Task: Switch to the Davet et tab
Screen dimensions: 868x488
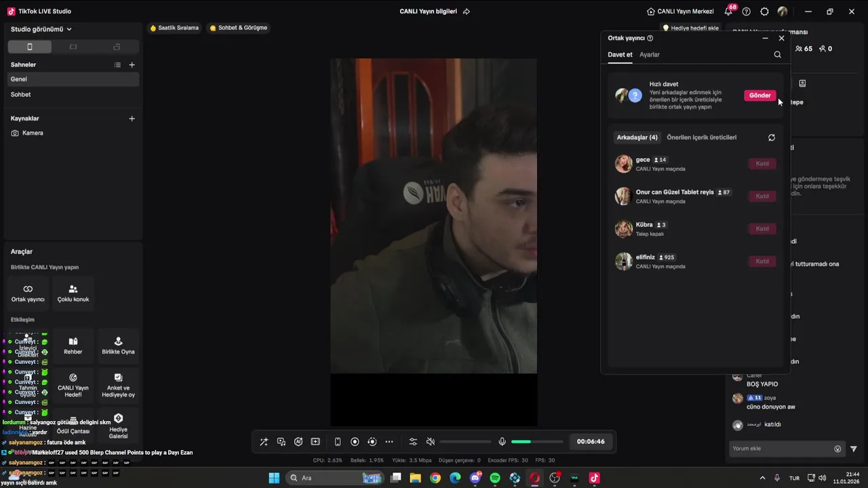Action: coord(620,55)
